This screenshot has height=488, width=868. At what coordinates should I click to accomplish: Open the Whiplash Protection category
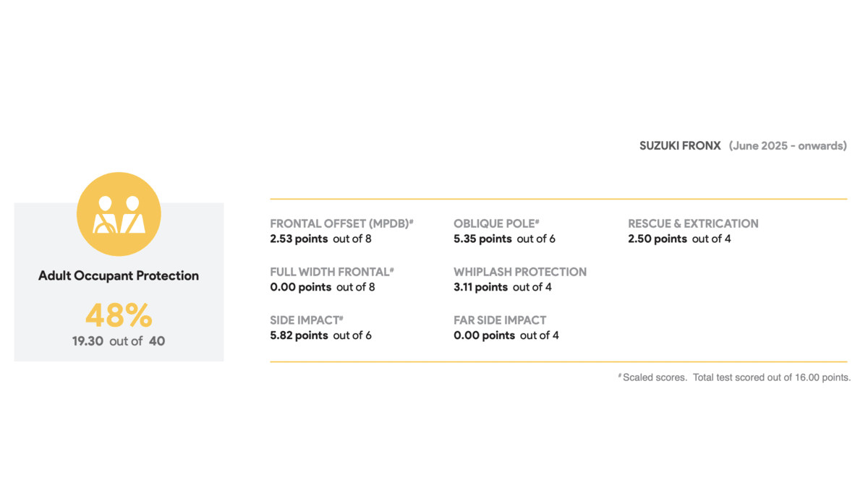point(520,272)
